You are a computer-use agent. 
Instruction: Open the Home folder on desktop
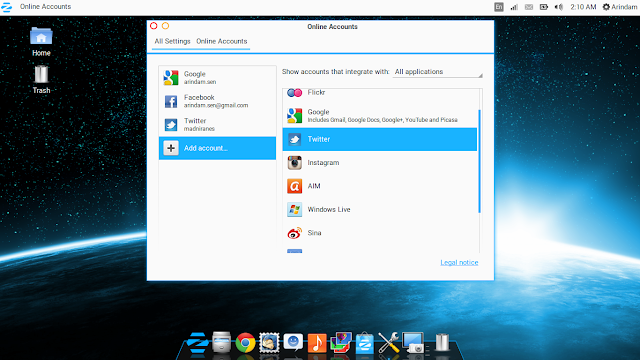pos(41,42)
